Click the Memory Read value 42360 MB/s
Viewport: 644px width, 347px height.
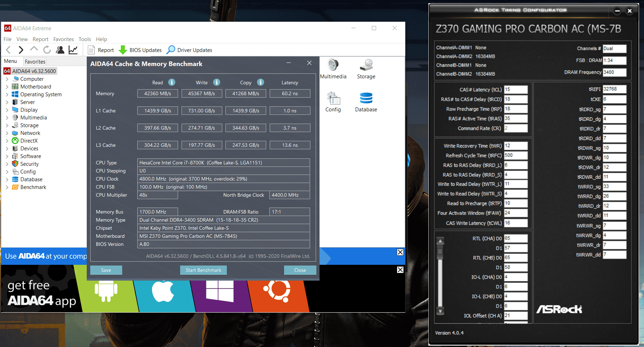[158, 93]
